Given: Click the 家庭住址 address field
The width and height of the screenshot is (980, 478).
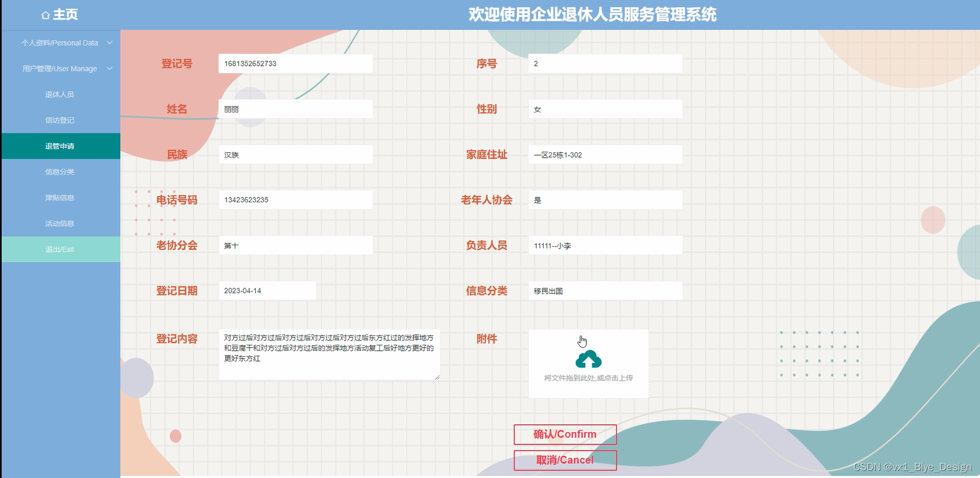Looking at the screenshot, I should tap(605, 154).
